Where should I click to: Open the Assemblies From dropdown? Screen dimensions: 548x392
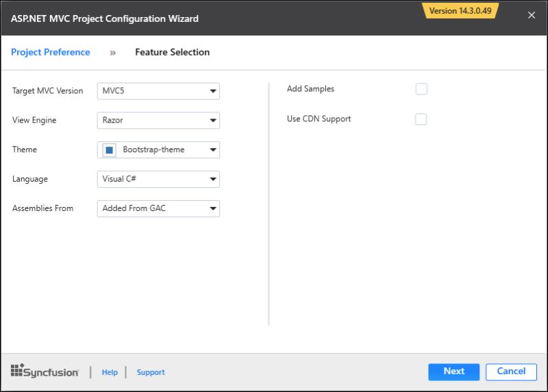(x=158, y=208)
